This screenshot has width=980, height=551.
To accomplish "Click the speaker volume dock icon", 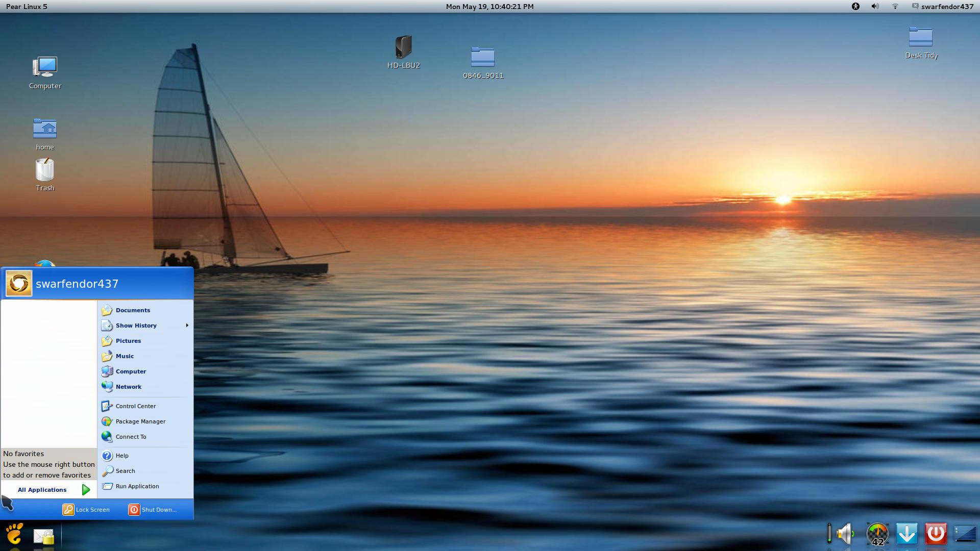I will point(845,534).
